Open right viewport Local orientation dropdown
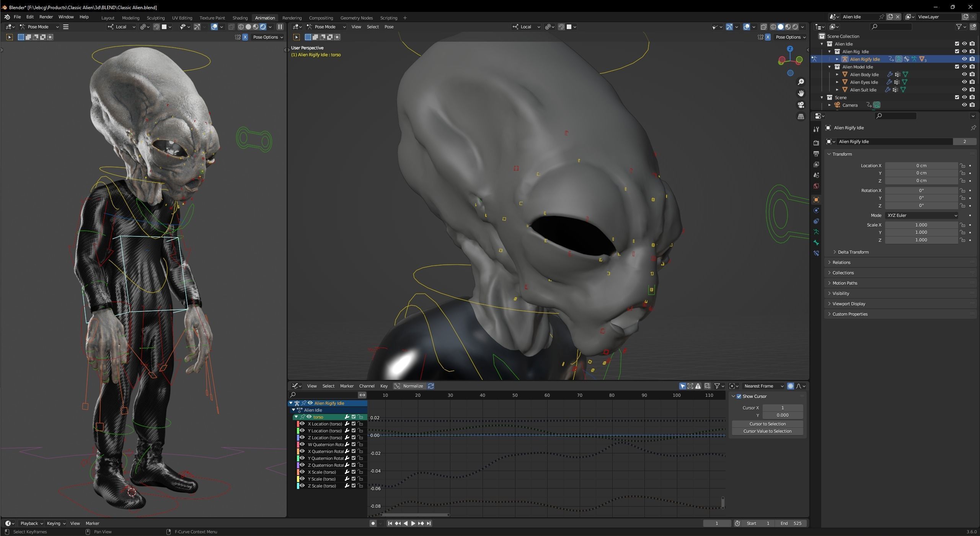The width and height of the screenshot is (980, 536). point(527,27)
